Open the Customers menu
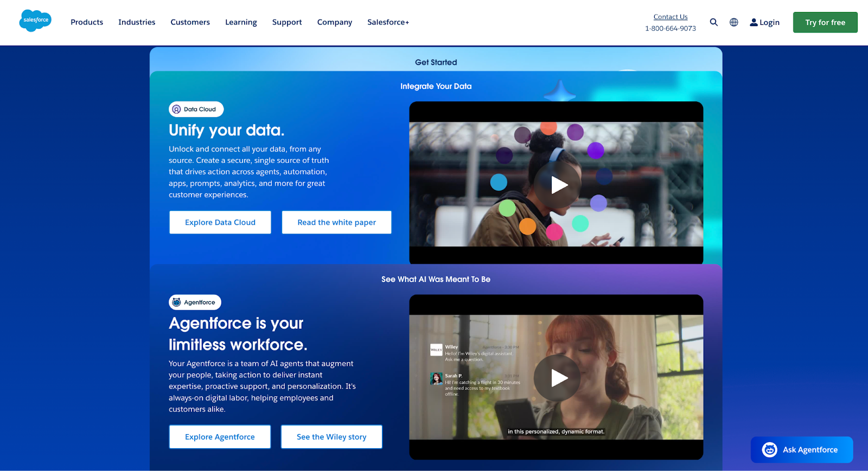This screenshot has height=471, width=868. pyautogui.click(x=190, y=22)
